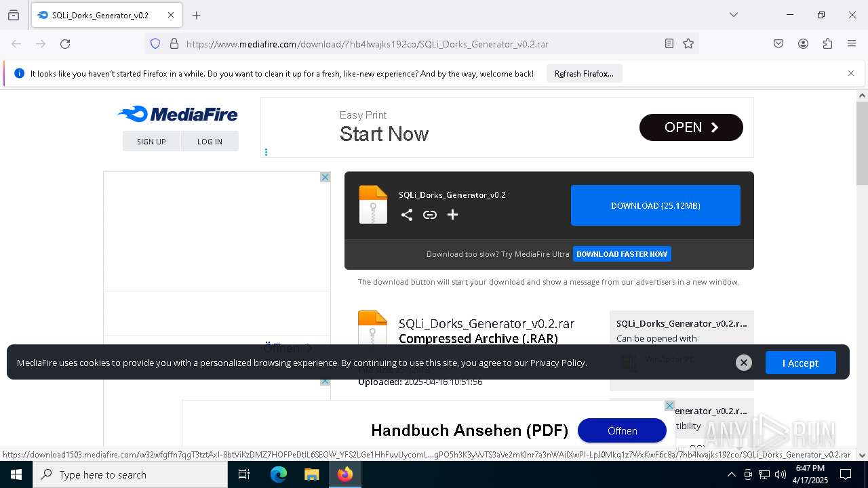View site security padlock info
The width and height of the screenshot is (868, 488).
coord(174,43)
